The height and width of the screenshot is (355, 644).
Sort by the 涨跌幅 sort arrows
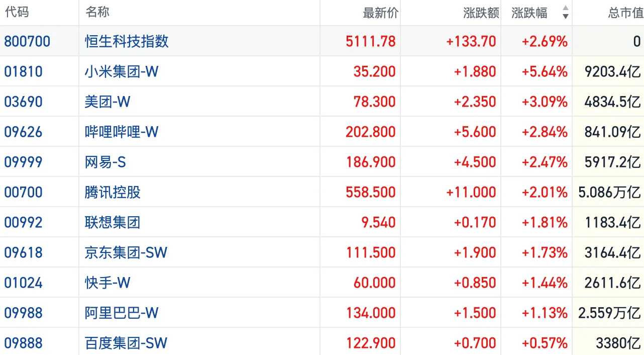point(566,13)
